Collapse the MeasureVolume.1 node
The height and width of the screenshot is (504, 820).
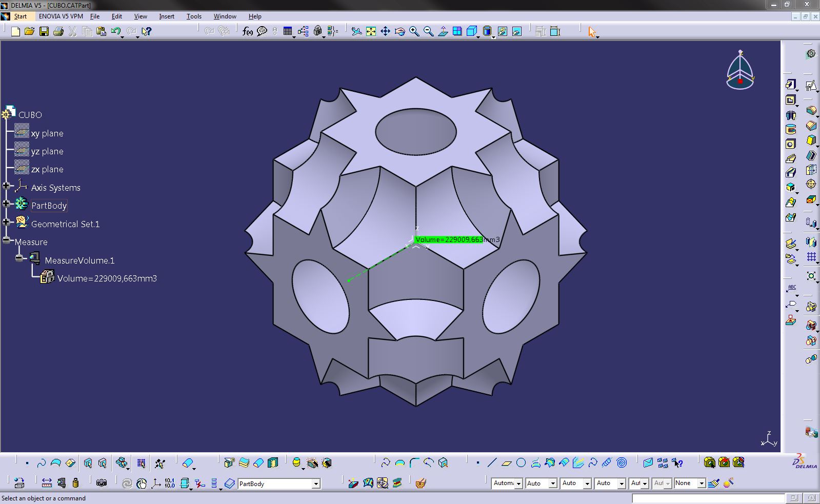19,258
